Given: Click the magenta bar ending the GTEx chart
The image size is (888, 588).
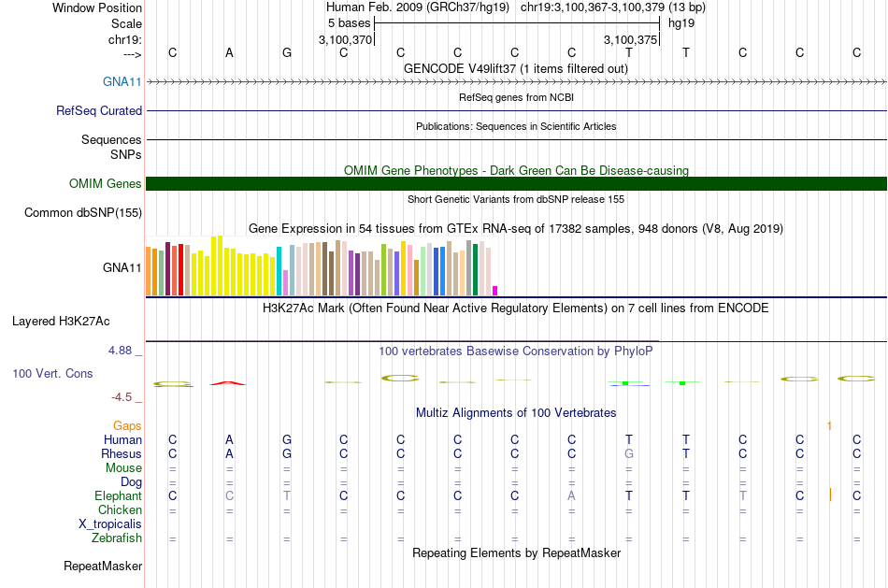Looking at the screenshot, I should [x=495, y=291].
